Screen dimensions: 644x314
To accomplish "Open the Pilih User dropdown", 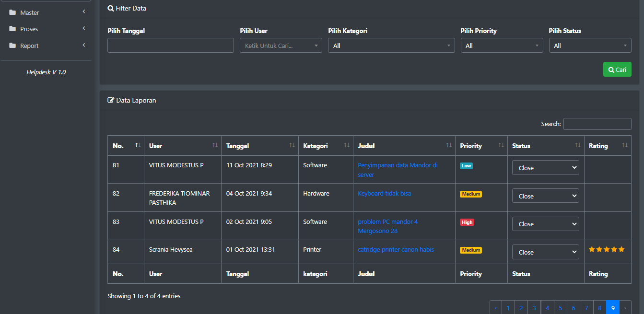I will [281, 46].
